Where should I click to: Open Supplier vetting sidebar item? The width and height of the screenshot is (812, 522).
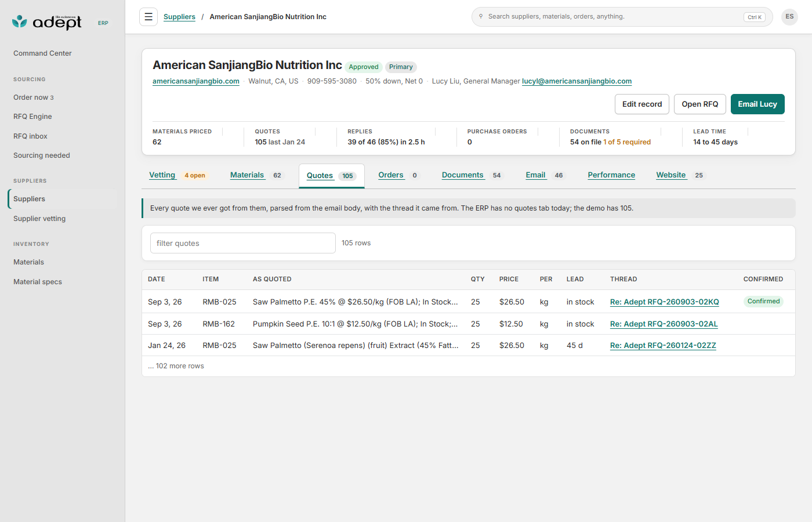coord(39,219)
